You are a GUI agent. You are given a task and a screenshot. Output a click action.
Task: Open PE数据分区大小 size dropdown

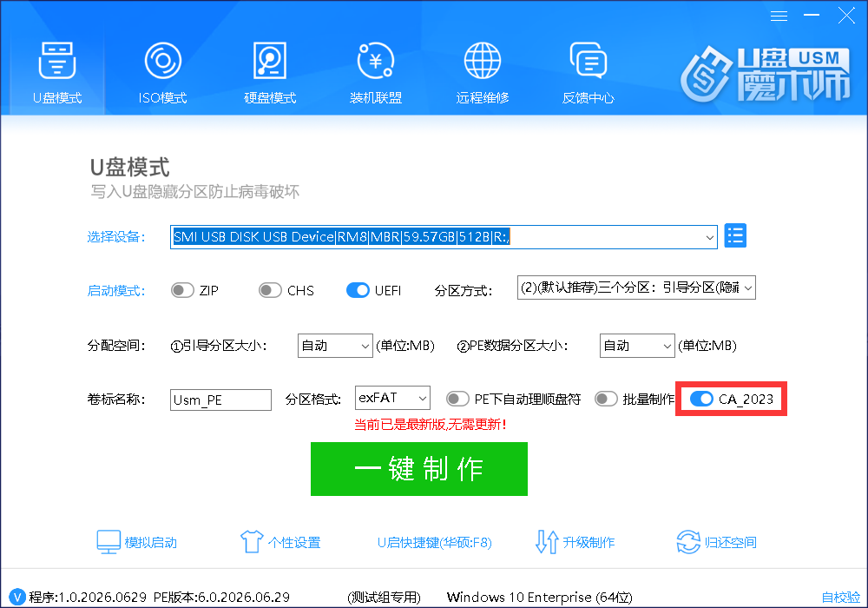[637, 346]
